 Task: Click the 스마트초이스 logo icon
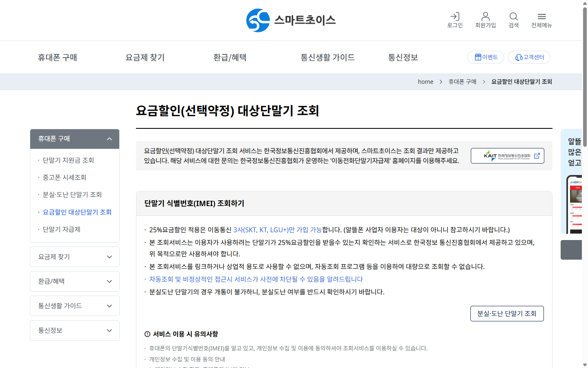(258, 20)
